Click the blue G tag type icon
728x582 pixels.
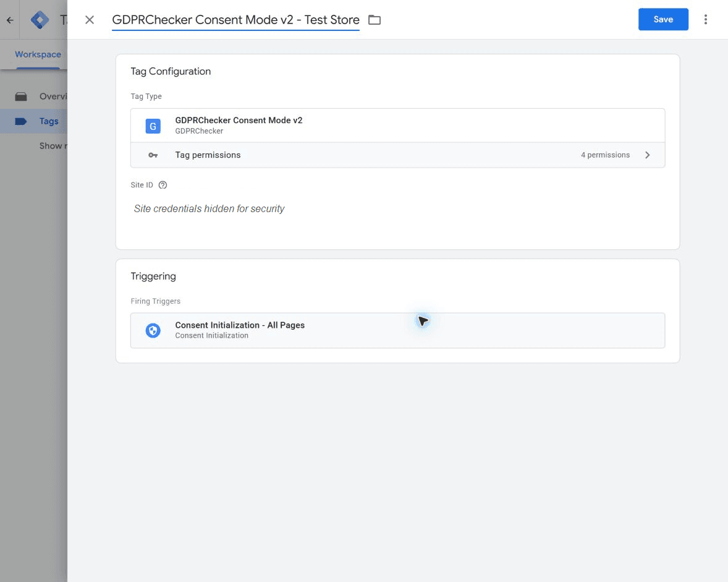[153, 126]
